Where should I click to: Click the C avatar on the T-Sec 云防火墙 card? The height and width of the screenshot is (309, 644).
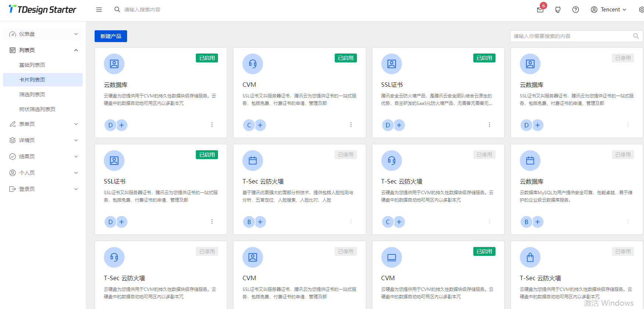click(x=388, y=222)
